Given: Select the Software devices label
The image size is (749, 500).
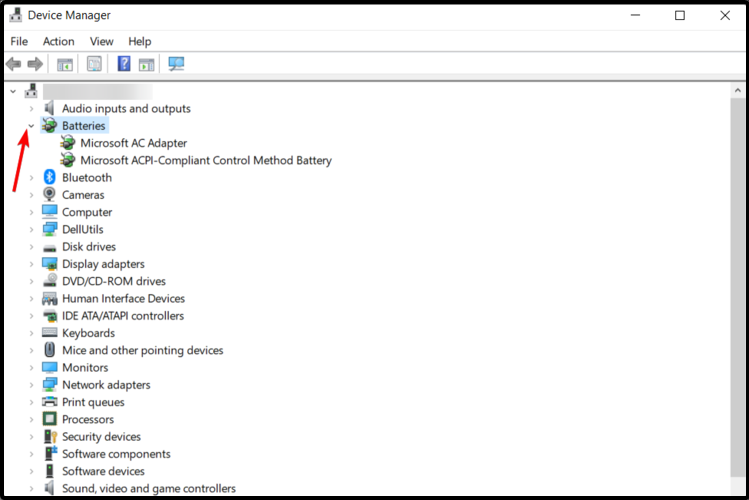Looking at the screenshot, I should tap(103, 471).
